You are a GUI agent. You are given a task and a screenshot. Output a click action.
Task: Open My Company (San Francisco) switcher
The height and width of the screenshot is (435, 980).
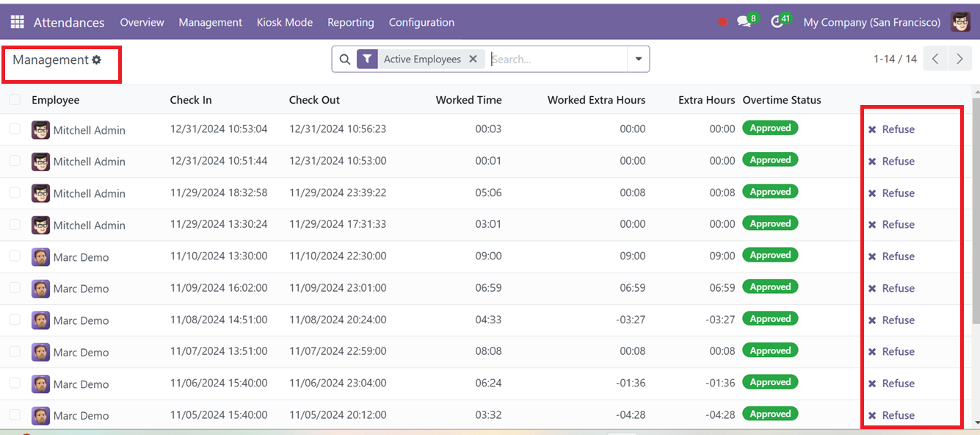pos(871,22)
